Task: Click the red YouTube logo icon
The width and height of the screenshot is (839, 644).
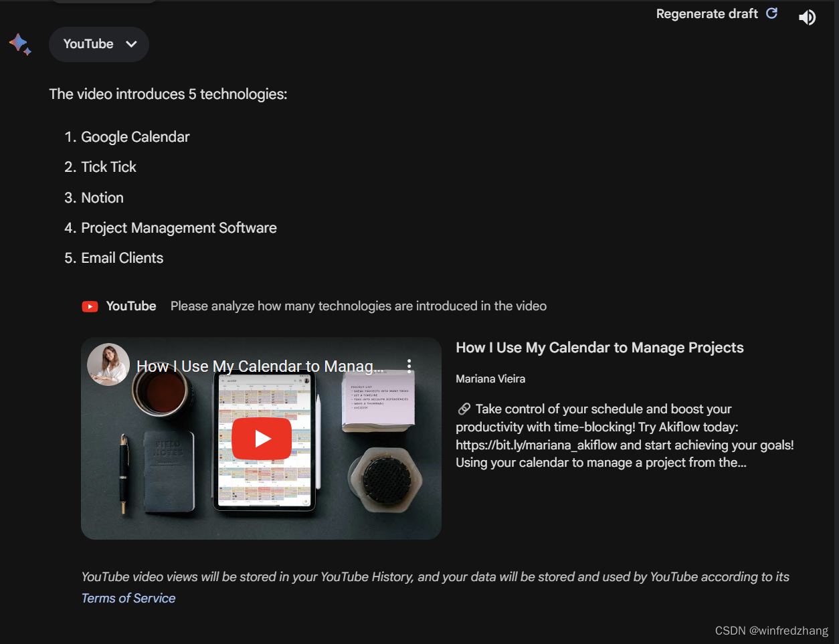Action: coord(90,306)
